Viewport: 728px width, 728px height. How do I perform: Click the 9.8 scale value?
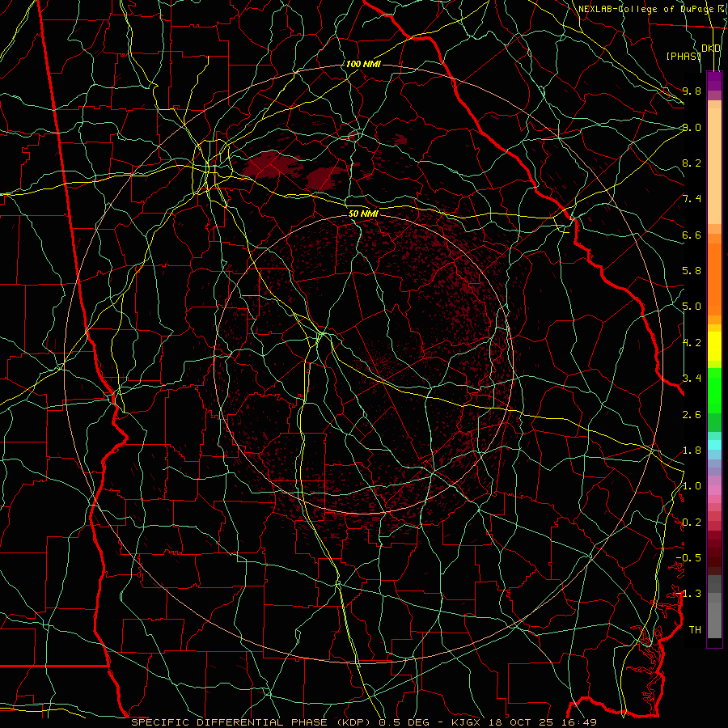point(692,91)
